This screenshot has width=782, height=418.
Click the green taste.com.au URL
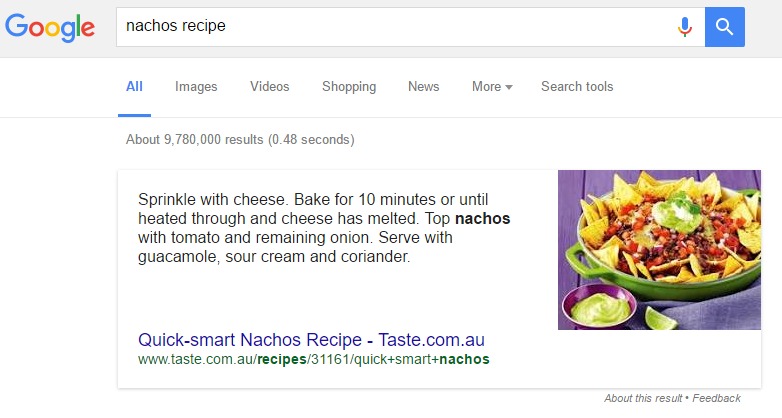[314, 359]
